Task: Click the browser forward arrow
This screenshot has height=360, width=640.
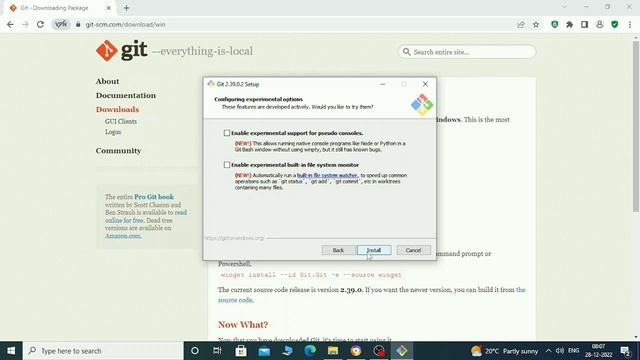Action: point(25,24)
